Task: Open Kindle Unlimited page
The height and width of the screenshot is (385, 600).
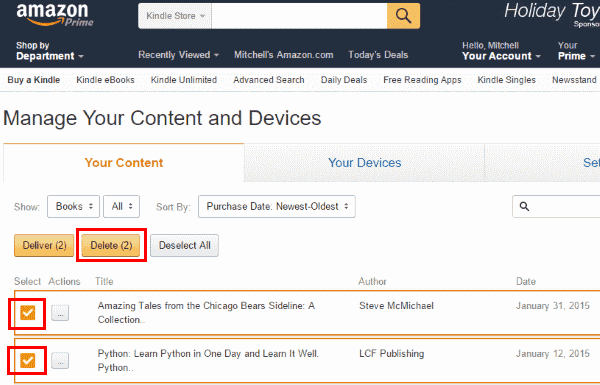Action: [x=184, y=80]
